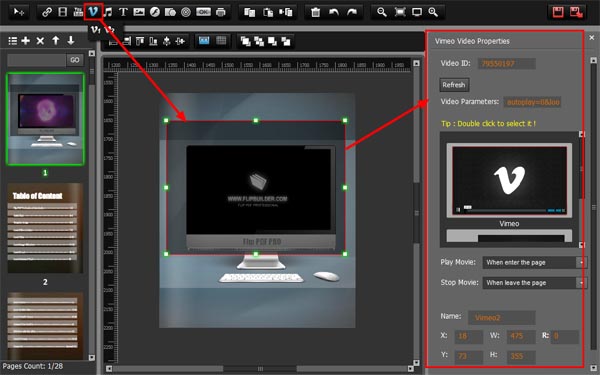Insert an image with the picture icon
The width and height of the screenshot is (600, 375).
pyautogui.click(x=139, y=12)
